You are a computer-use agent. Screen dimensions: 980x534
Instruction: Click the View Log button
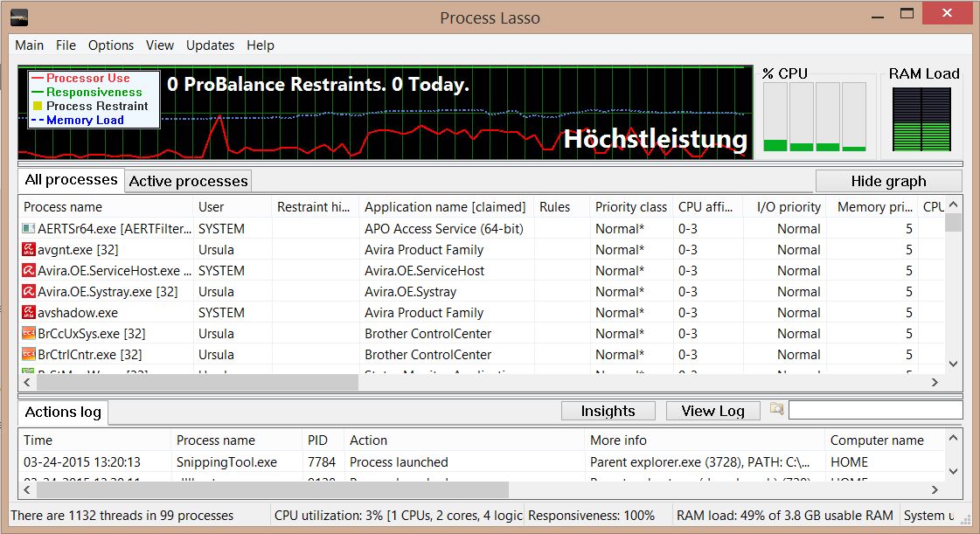pyautogui.click(x=713, y=411)
